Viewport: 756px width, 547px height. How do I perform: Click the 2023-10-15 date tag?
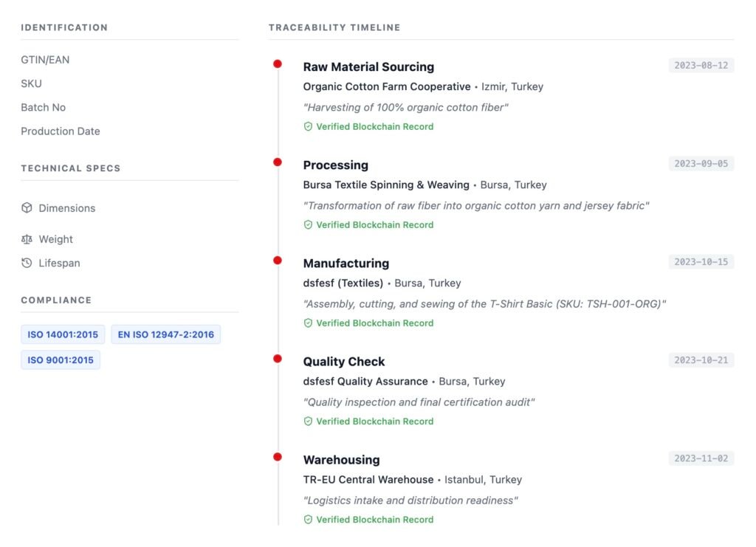[701, 261]
